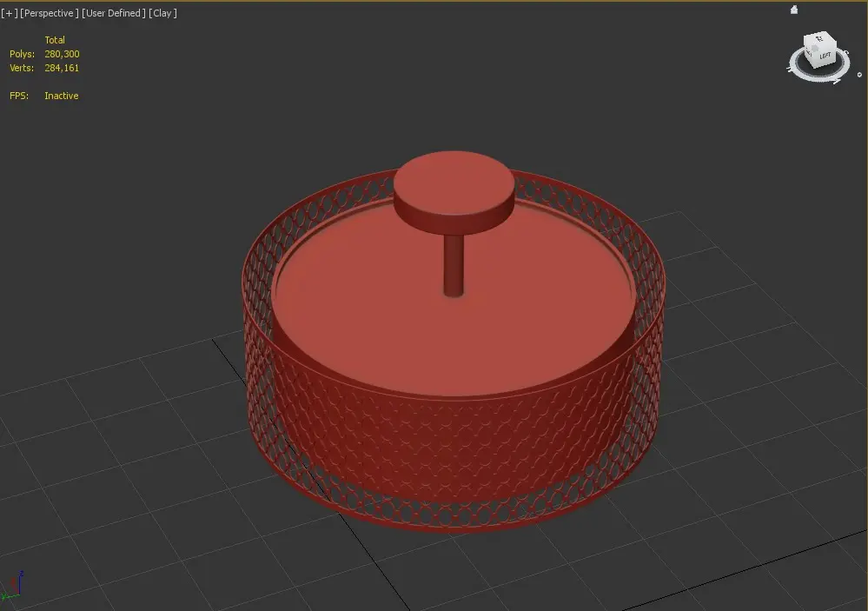Open the [Clay] shading menu
868x611 pixels.
(162, 13)
